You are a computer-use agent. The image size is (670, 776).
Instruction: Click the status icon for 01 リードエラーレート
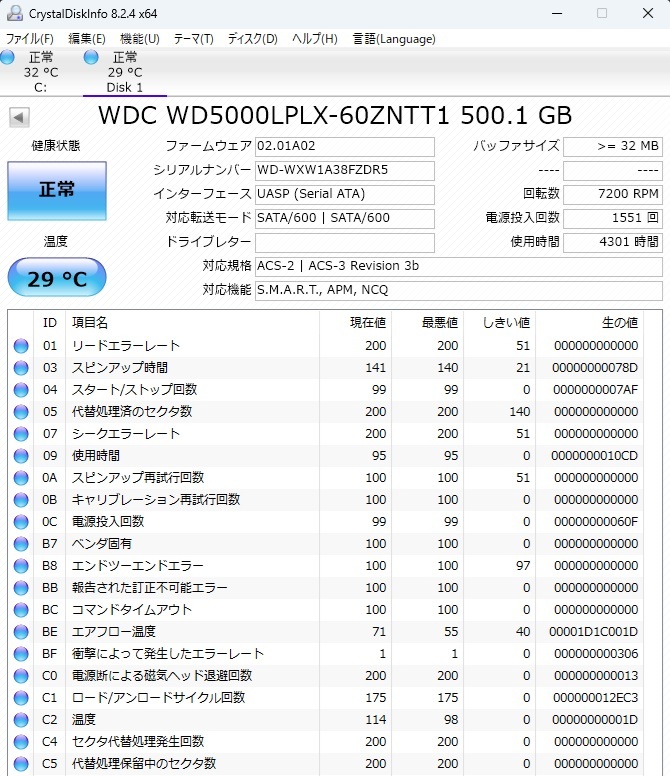(x=21, y=346)
